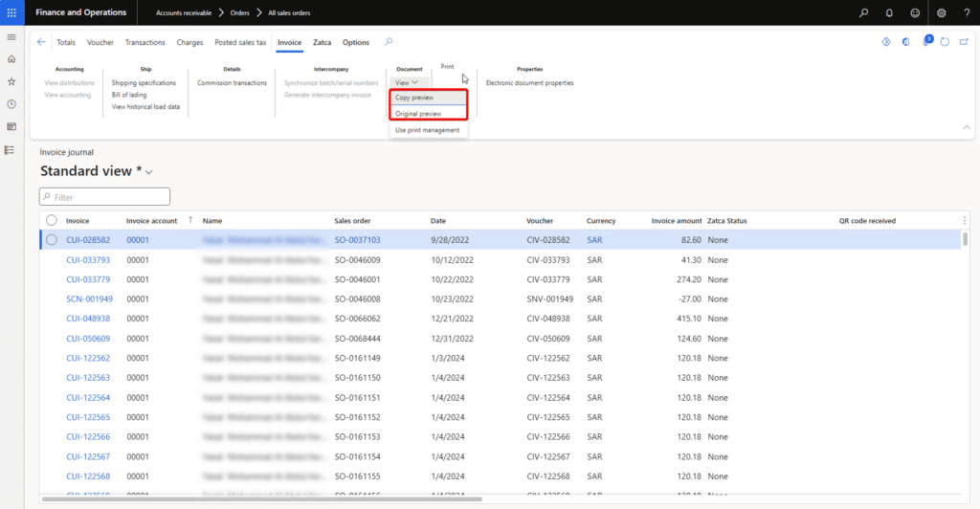Image resolution: width=980 pixels, height=509 pixels.
Task: Click invoice amount -27.00
Action: (x=690, y=299)
